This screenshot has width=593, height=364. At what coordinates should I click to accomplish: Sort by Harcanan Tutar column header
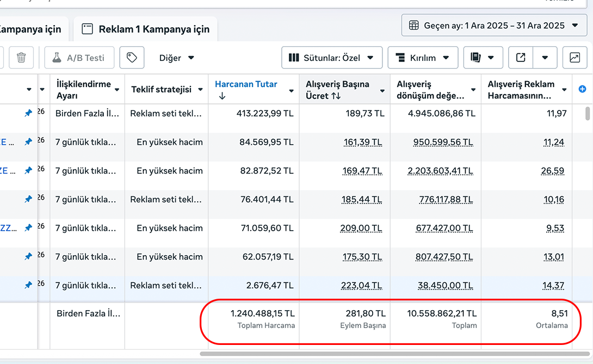[246, 84]
